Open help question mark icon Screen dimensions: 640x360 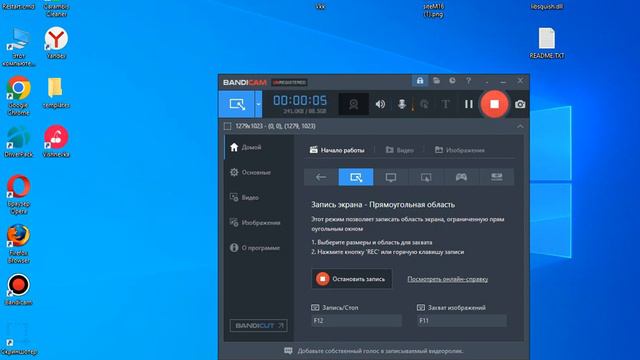click(469, 81)
